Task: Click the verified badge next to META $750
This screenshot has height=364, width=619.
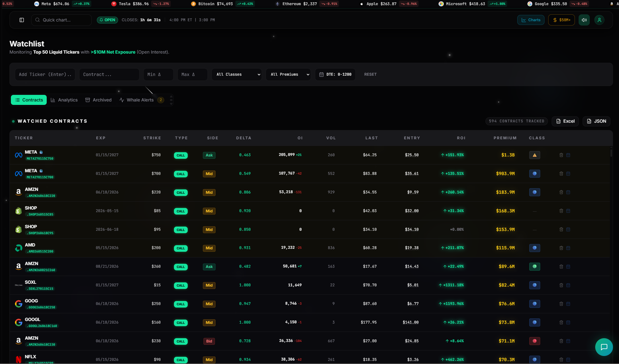Action: (41, 152)
